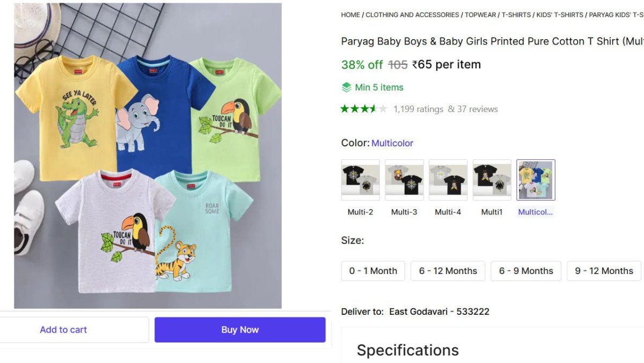The width and height of the screenshot is (644, 363).
Task: Click the Min 5 items stack icon
Action: point(347,87)
